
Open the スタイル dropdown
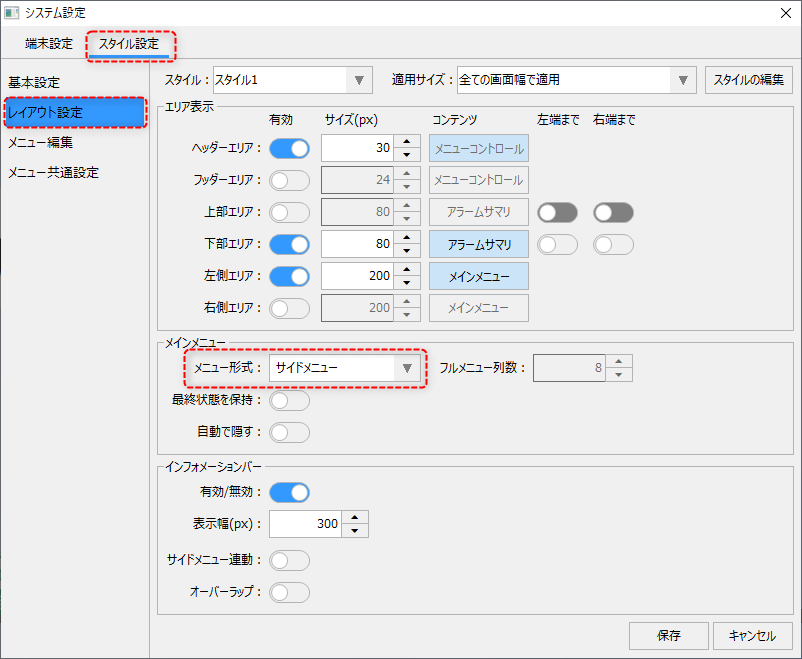coord(291,80)
